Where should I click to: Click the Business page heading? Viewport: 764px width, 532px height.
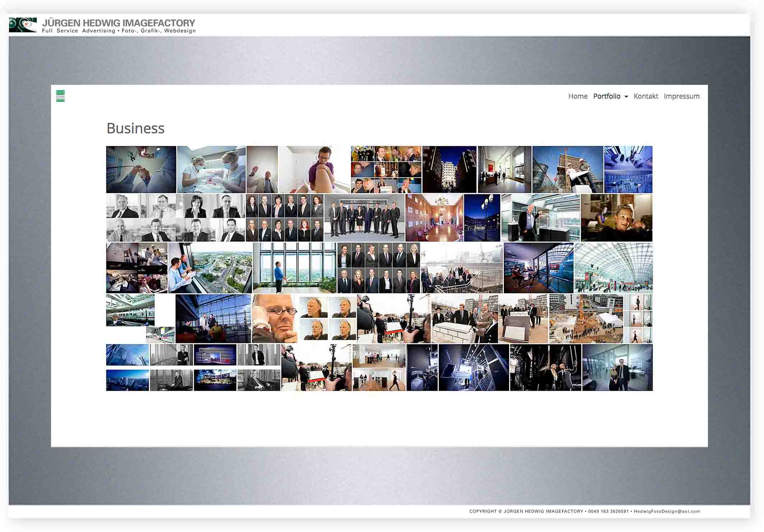tap(135, 128)
